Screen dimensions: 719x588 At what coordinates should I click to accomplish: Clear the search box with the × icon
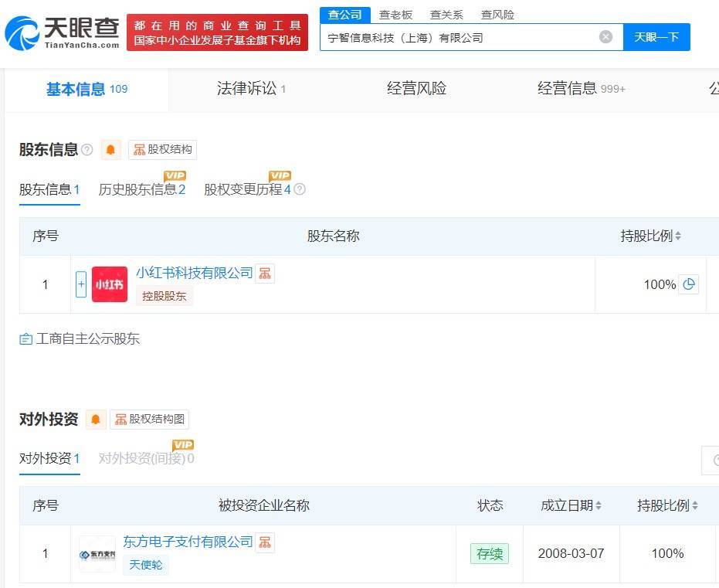tap(605, 36)
